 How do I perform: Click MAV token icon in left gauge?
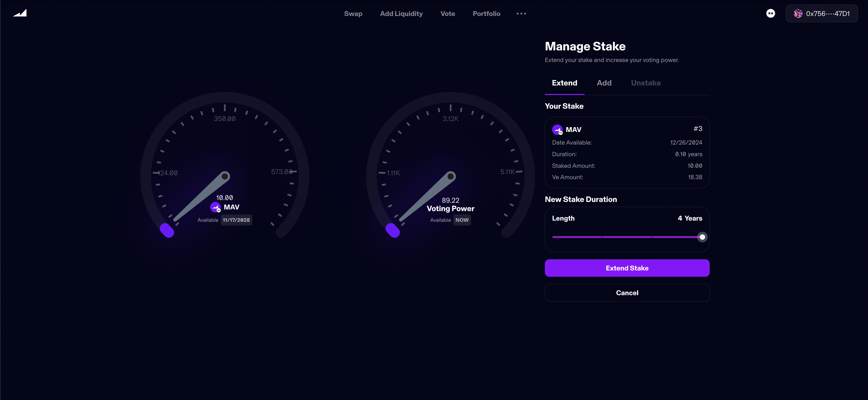(x=215, y=207)
